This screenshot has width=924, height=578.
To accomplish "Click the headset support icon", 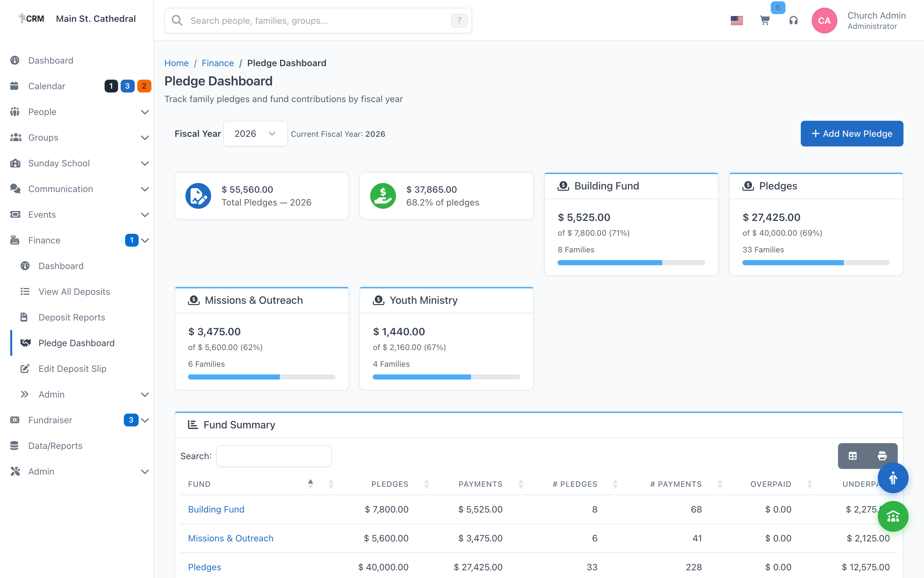I will tap(793, 21).
